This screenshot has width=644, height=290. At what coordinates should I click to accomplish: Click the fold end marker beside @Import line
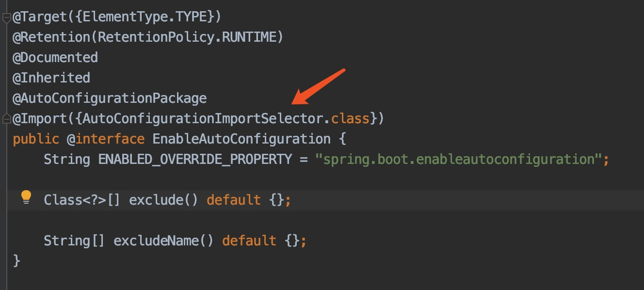6,117
